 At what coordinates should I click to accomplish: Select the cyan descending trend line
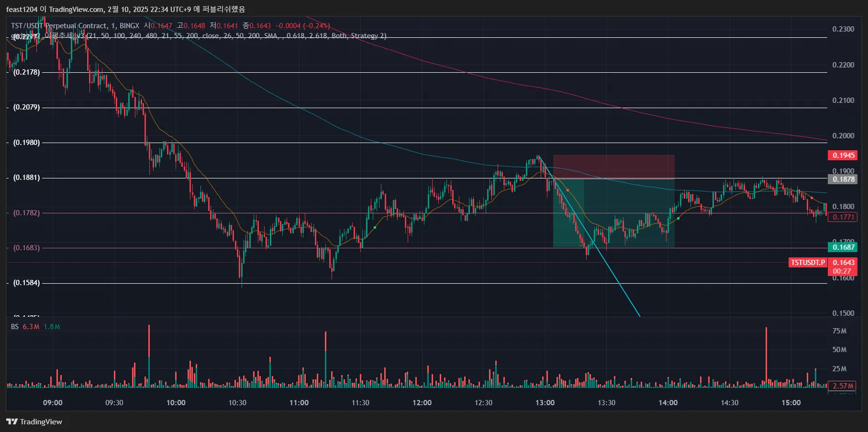pyautogui.click(x=589, y=236)
